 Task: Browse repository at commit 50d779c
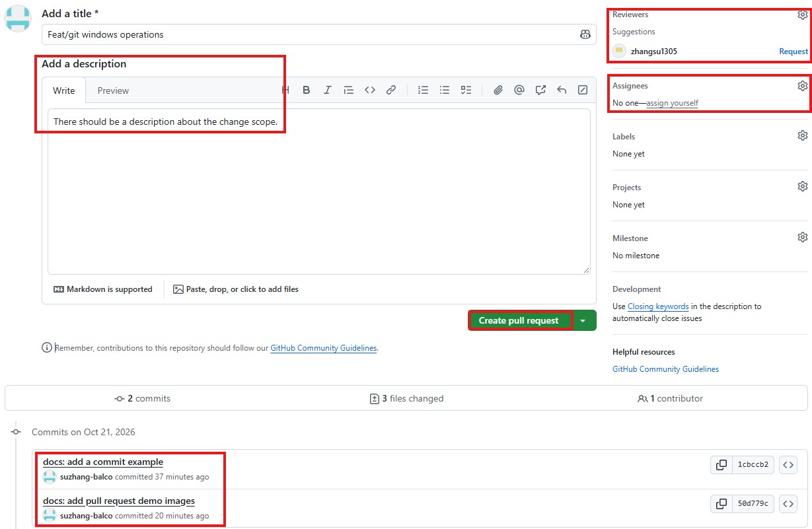pos(788,504)
